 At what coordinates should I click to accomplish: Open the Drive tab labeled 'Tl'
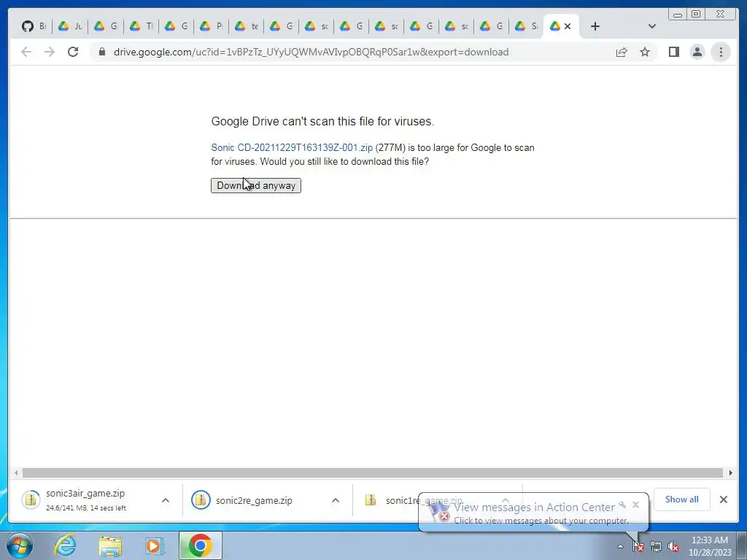(141, 26)
